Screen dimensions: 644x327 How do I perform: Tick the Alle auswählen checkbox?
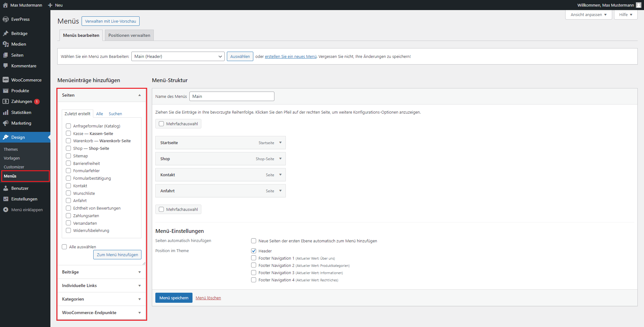(65, 247)
